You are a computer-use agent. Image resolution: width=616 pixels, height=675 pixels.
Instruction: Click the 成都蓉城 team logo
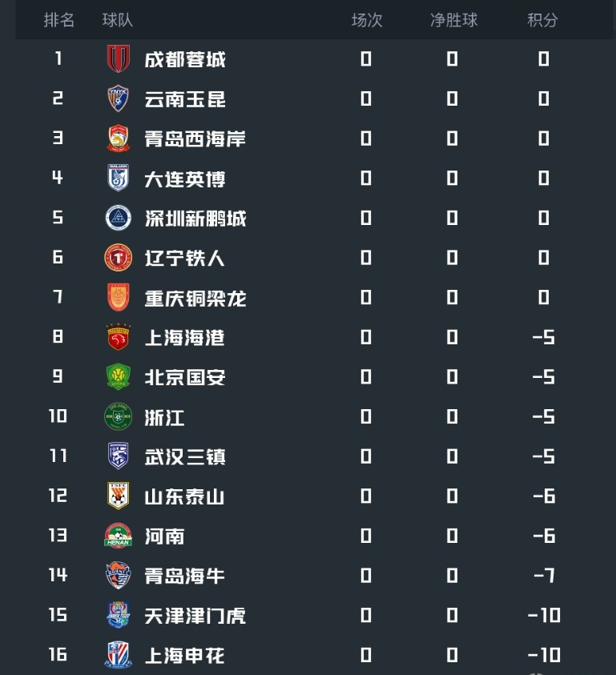[119, 59]
